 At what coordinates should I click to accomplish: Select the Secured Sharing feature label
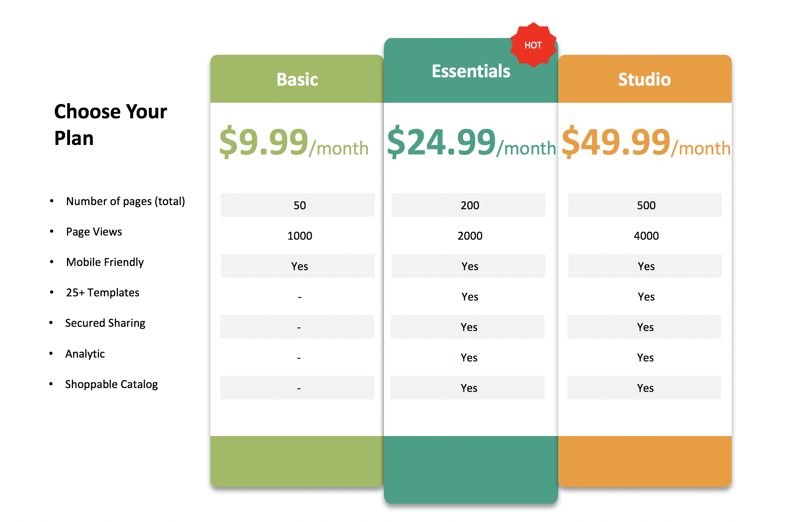(x=105, y=323)
